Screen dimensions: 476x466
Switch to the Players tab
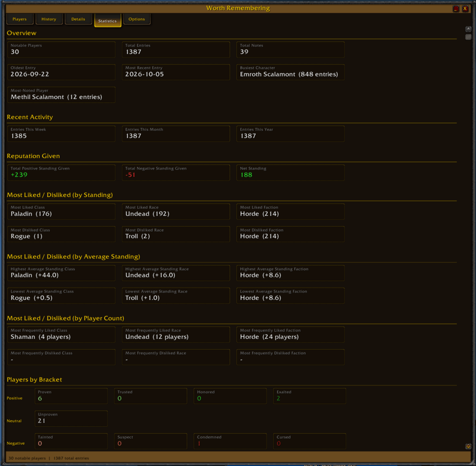tap(20, 19)
